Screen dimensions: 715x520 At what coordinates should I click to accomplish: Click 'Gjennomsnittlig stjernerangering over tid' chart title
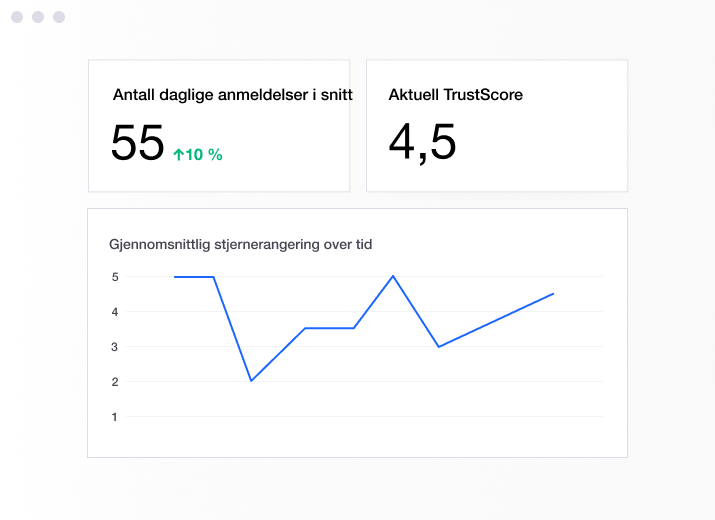240,244
